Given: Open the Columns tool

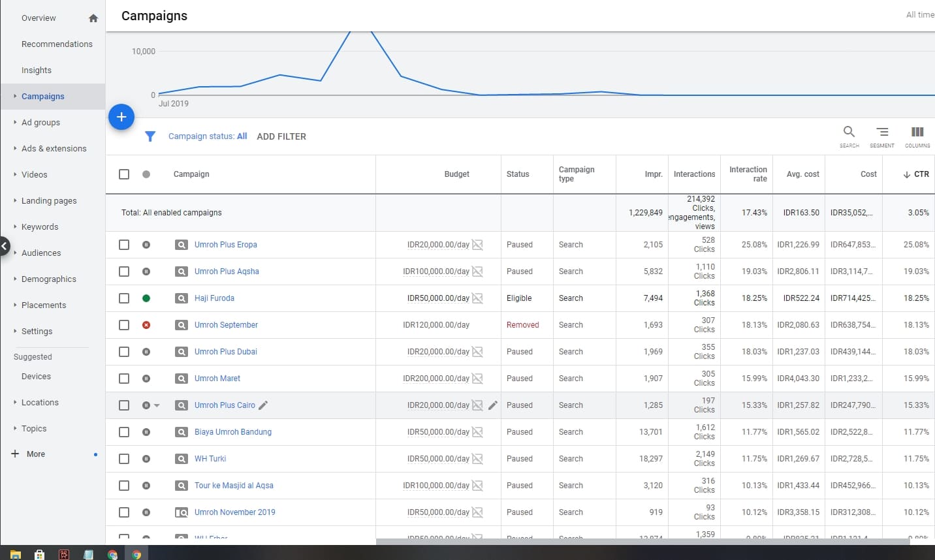Looking at the screenshot, I should click(x=917, y=136).
